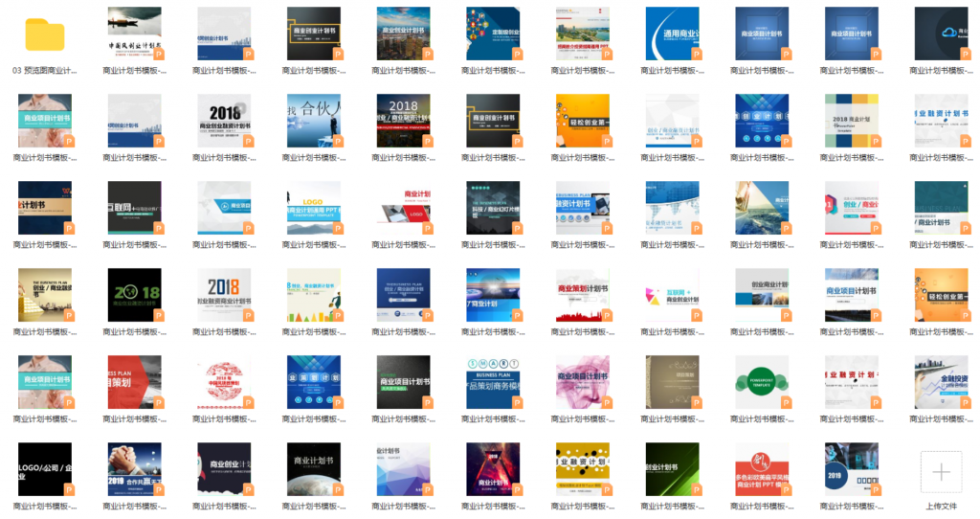Select the 找合伙人 template thumbnail

tap(313, 121)
